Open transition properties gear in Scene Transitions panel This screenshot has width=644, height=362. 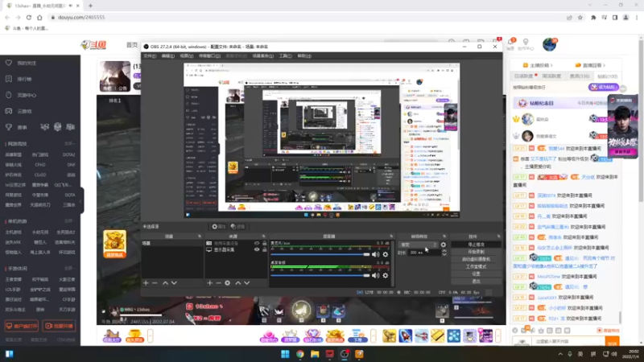click(444, 245)
